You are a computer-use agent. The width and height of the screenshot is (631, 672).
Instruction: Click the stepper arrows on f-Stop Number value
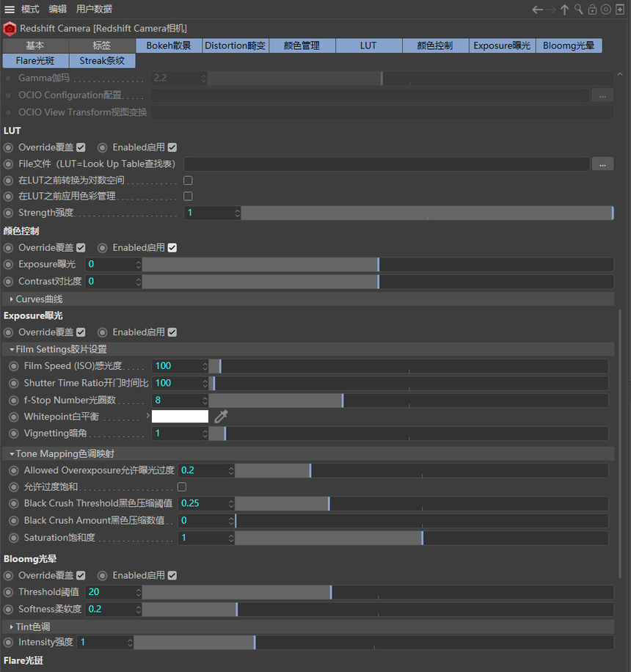point(205,401)
